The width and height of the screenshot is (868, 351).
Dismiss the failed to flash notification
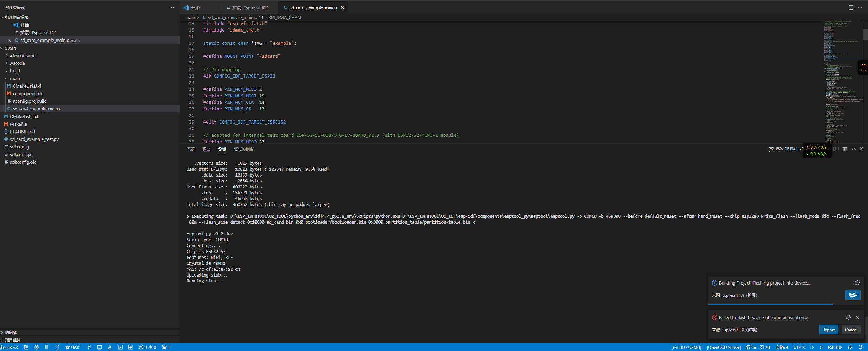coord(857,317)
